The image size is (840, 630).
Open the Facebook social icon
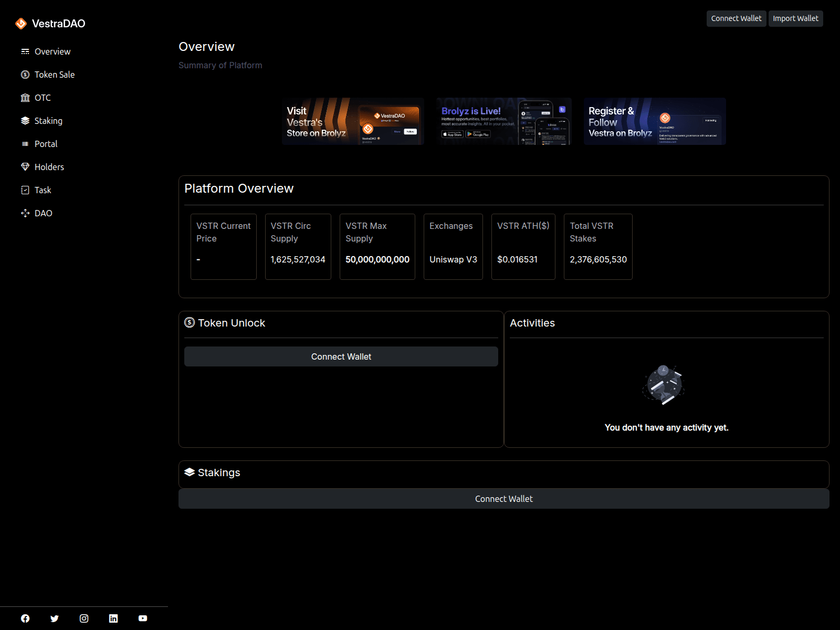click(25, 618)
